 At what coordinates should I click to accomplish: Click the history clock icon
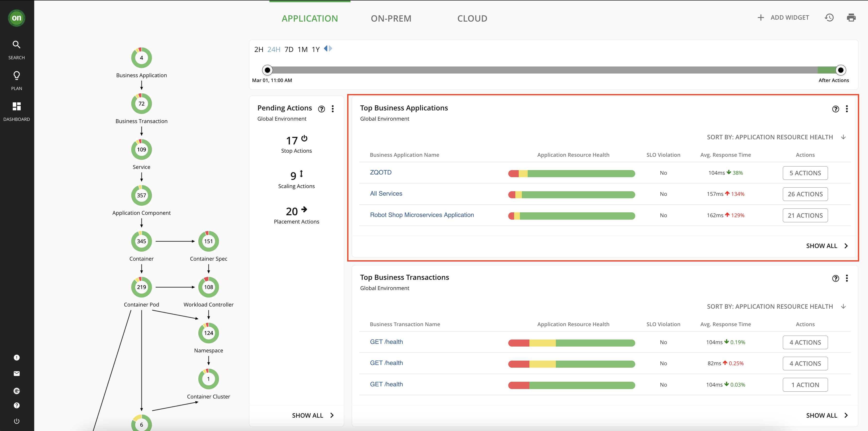tap(829, 17)
